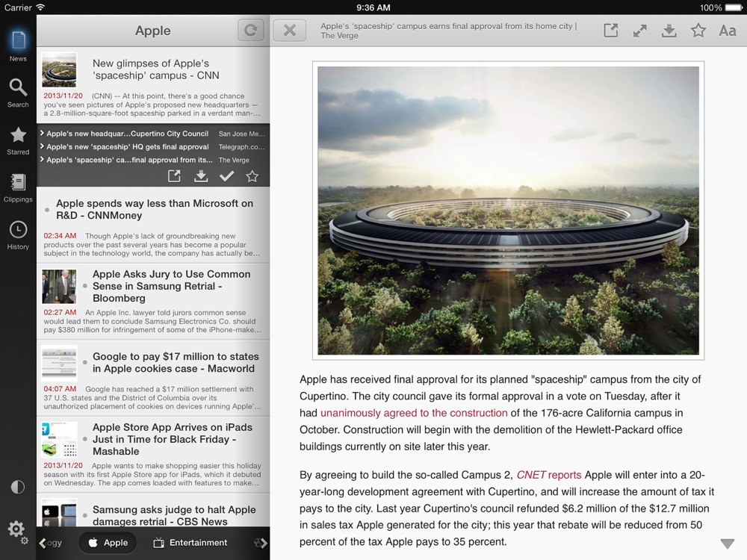The height and width of the screenshot is (560, 747).
Task: Tap the spaceship campus thumbnail in the list
Action: click(x=59, y=69)
